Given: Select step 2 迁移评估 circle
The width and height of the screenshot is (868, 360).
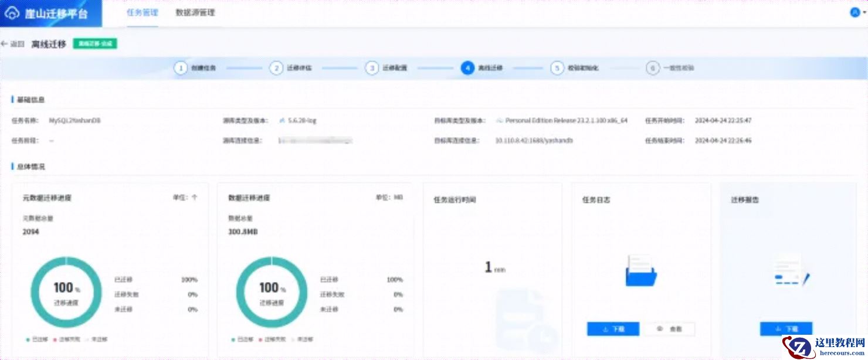Looking at the screenshot, I should (276, 68).
